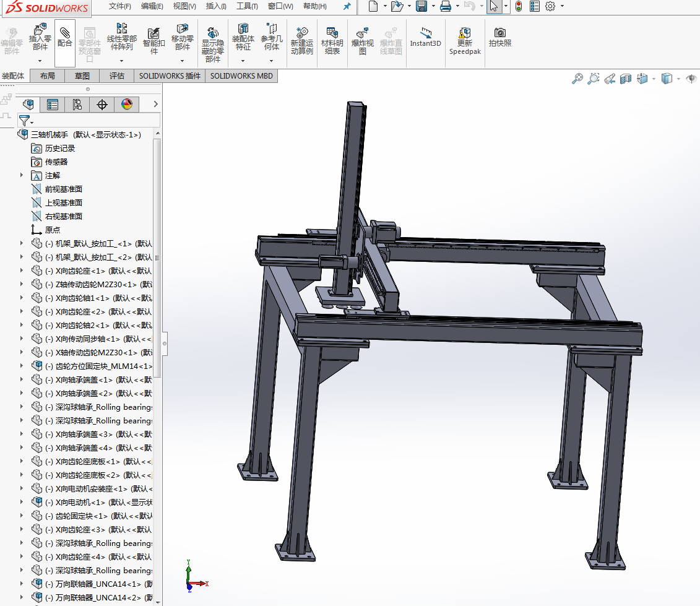The image size is (700, 606).
Task: Switch to the 草图 tab
Action: coord(82,76)
